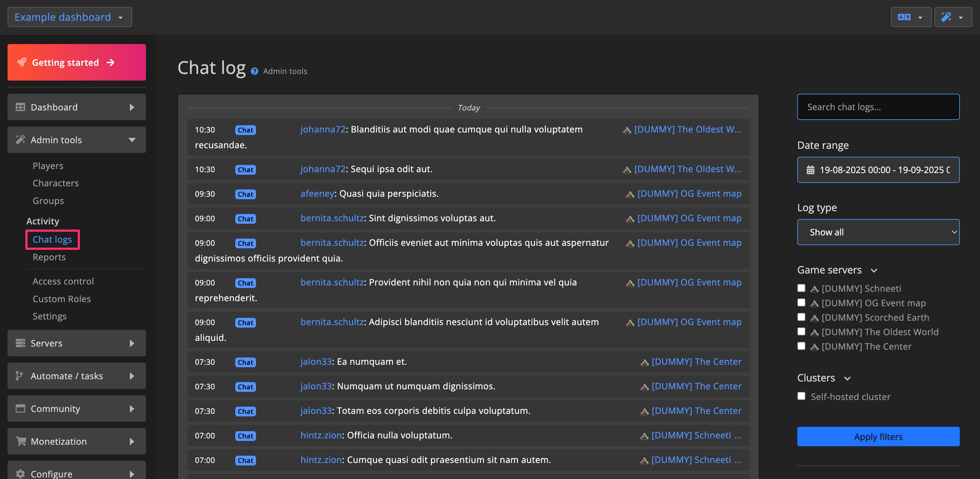
Task: Open Servers via the server rack icon
Action: pos(20,343)
